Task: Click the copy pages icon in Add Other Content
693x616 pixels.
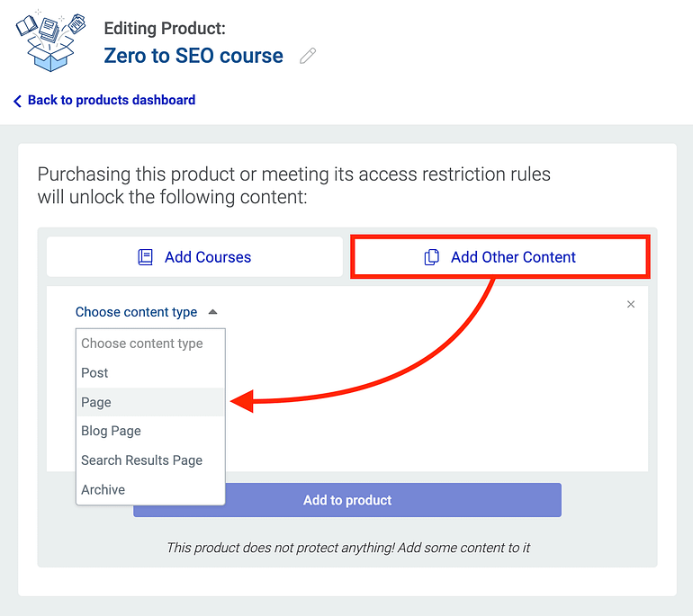Action: point(432,257)
